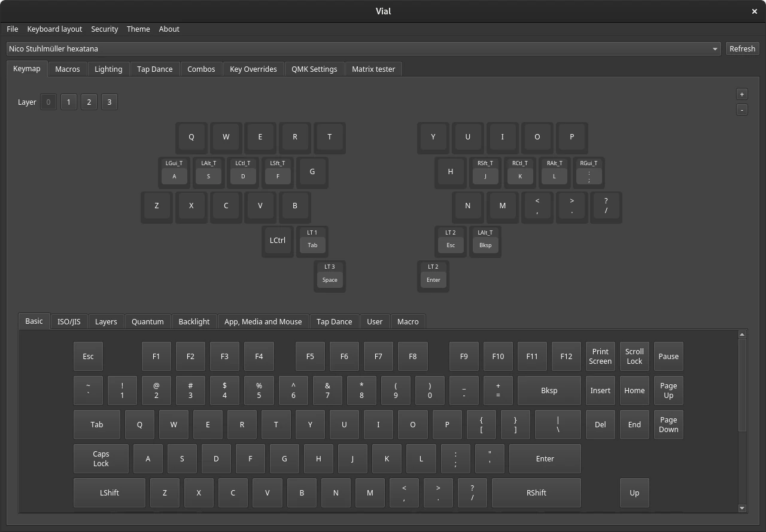
Task: Open the Quantum keycode tab
Action: [148, 321]
